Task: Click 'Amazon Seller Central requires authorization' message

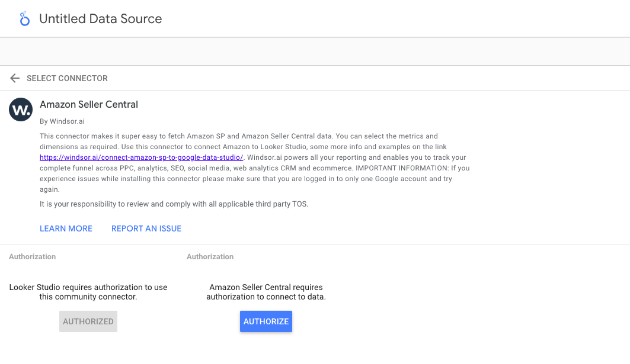Action: (x=266, y=292)
